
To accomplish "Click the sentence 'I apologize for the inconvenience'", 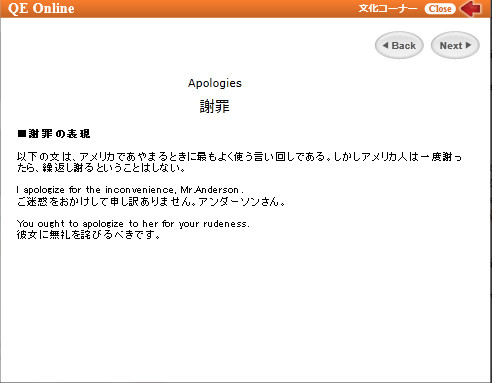I will [130, 190].
